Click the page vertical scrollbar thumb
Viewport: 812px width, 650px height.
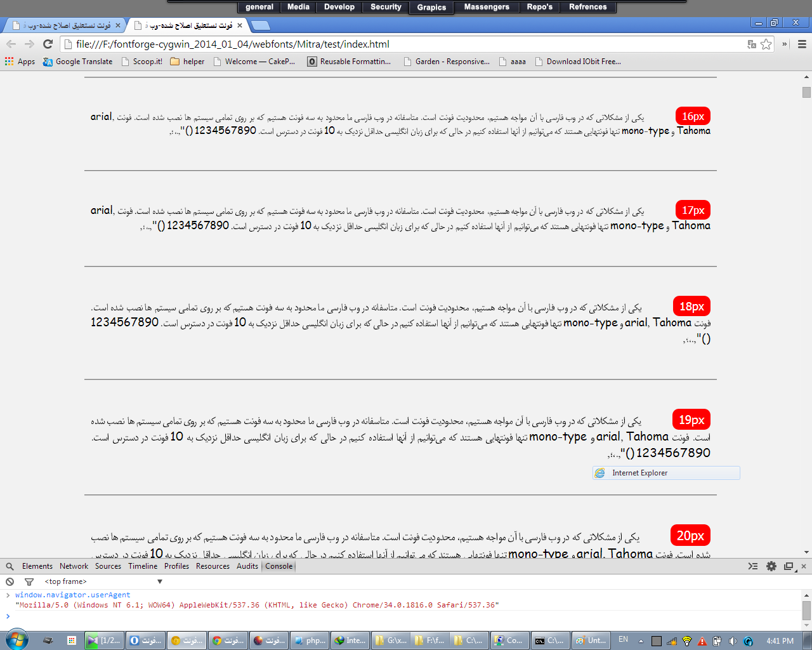(x=806, y=92)
